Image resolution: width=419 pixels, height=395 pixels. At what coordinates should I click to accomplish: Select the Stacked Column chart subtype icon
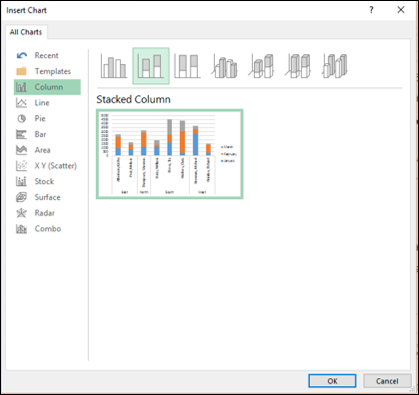151,66
